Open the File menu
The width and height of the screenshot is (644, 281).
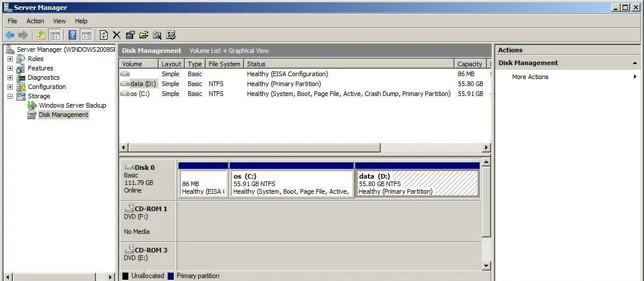pos(12,21)
